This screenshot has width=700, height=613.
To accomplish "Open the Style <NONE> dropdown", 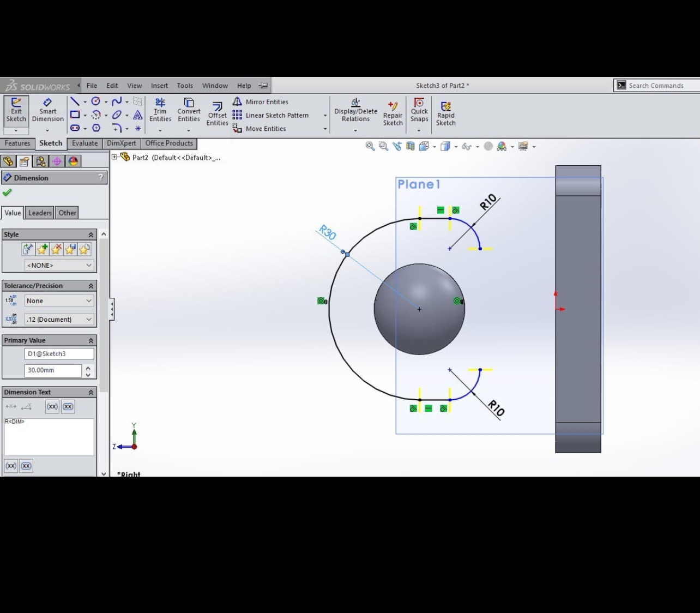I will click(x=59, y=266).
